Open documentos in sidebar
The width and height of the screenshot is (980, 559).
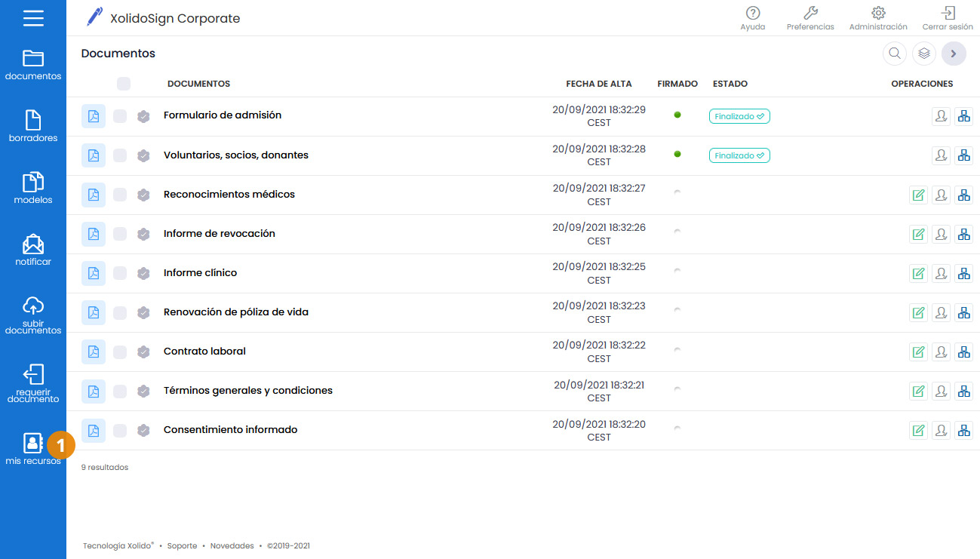(33, 65)
